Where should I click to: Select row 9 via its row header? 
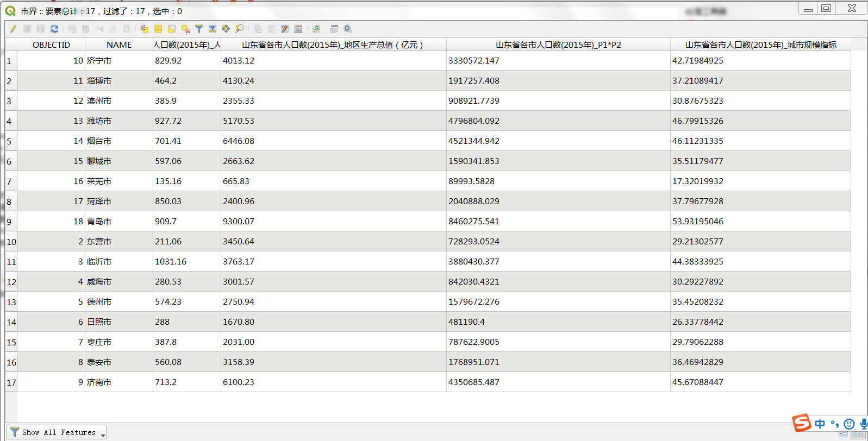pos(11,222)
